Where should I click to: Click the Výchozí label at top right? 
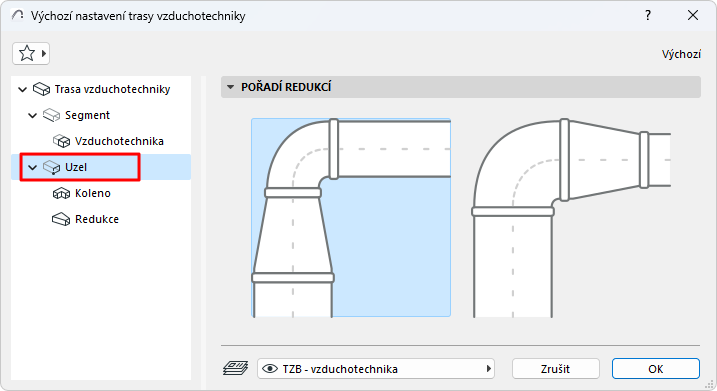point(681,54)
